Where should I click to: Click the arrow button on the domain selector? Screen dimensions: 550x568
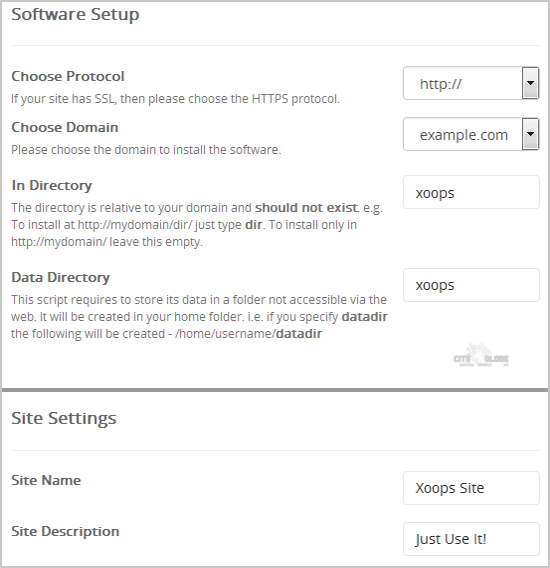click(x=530, y=134)
